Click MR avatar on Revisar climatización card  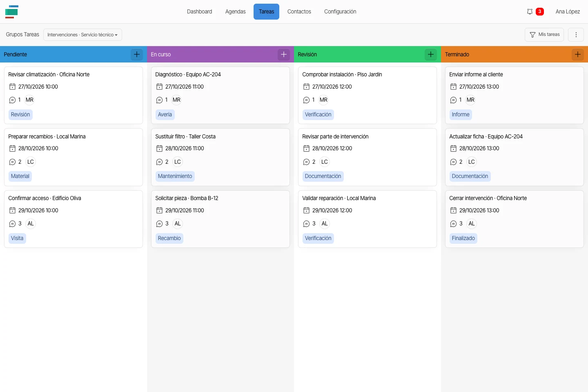click(x=30, y=100)
